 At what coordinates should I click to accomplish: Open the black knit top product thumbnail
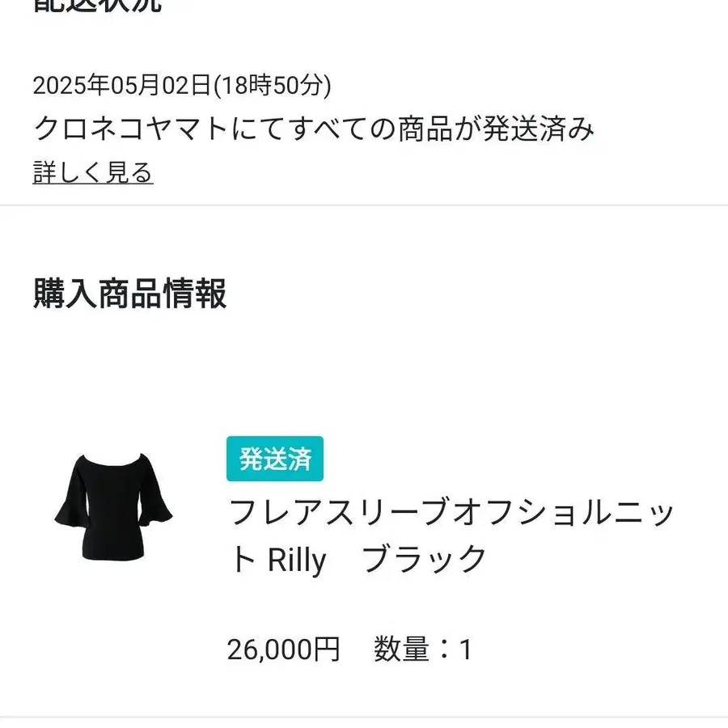click(x=113, y=506)
